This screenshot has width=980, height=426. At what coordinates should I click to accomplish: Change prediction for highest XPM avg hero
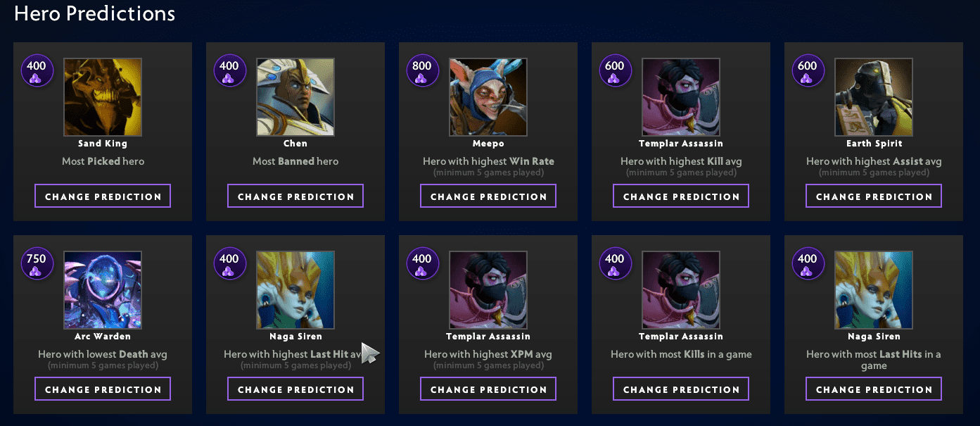pos(488,389)
